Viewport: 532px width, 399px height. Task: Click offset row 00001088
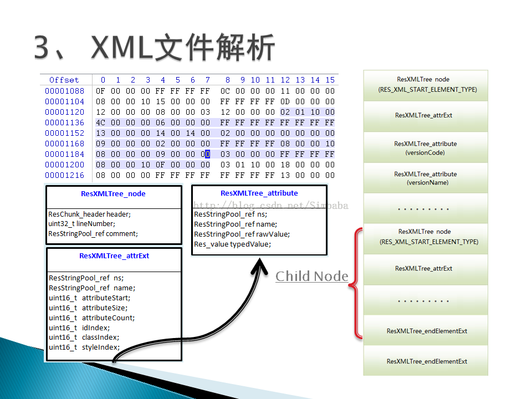(190, 91)
